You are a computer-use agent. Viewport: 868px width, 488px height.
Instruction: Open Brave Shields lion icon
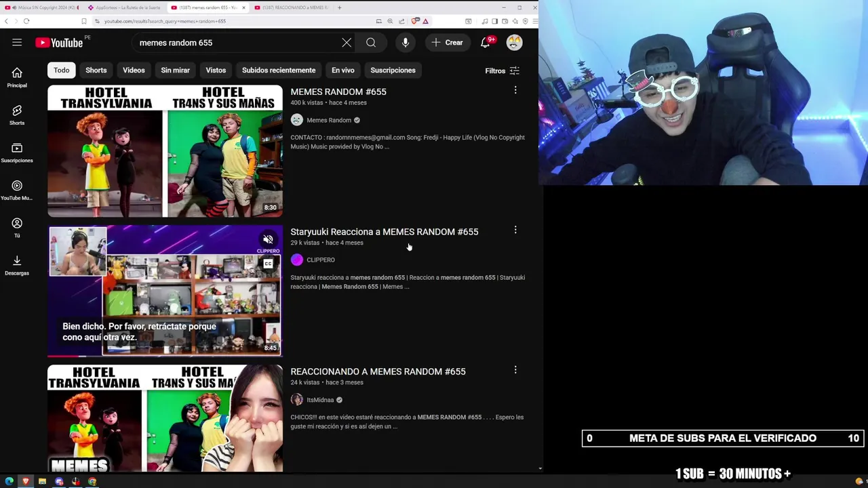(x=414, y=21)
